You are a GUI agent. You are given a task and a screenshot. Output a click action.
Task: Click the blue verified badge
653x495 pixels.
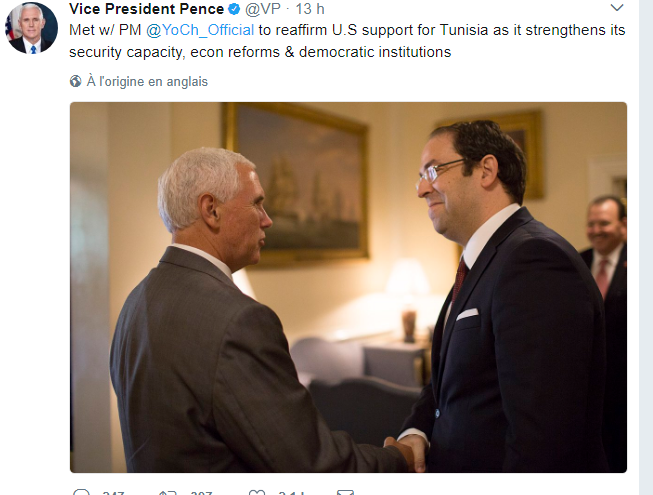pos(234,9)
